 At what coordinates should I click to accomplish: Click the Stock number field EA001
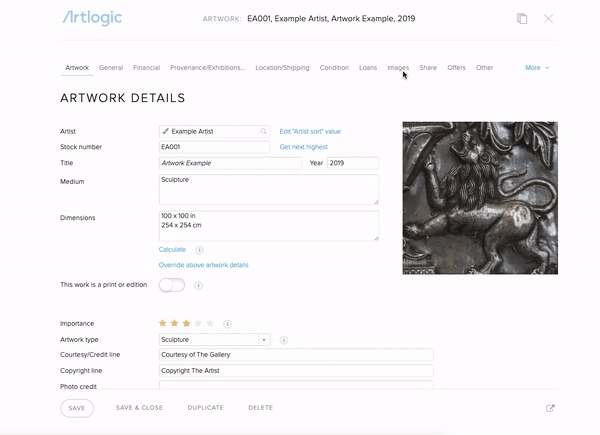(x=215, y=147)
